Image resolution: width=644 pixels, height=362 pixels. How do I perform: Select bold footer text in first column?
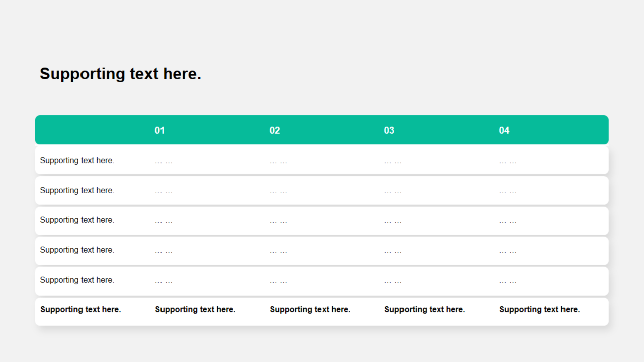[x=80, y=309]
